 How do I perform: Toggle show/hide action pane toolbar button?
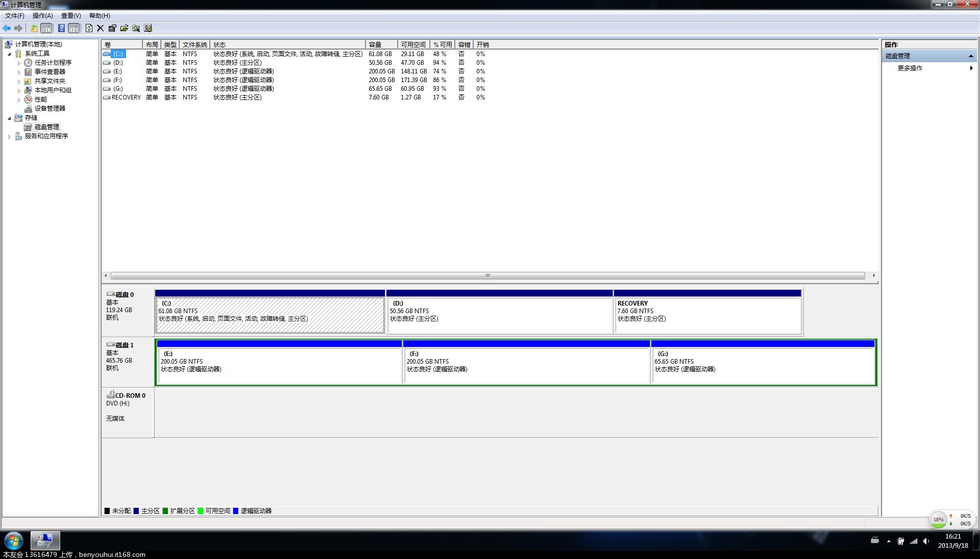coord(74,29)
